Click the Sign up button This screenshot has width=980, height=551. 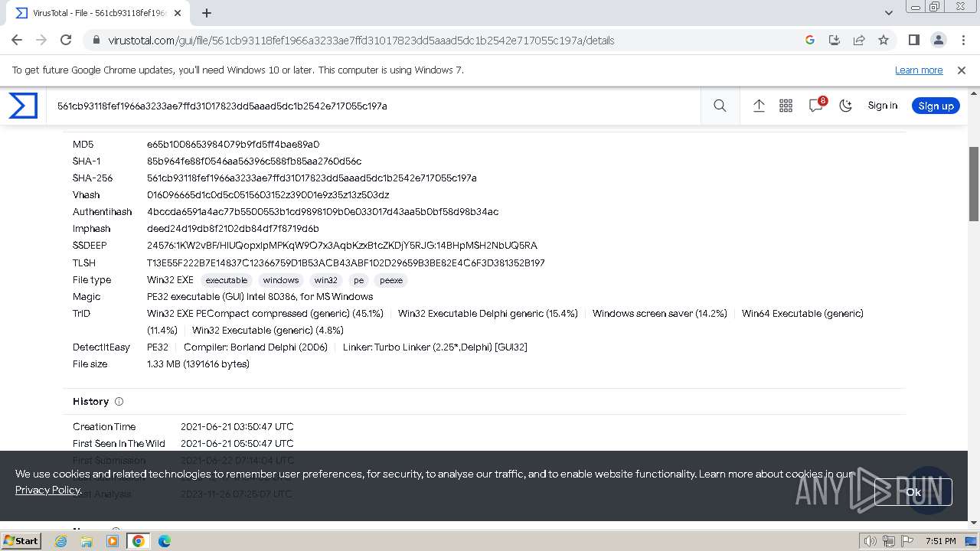coord(936,106)
